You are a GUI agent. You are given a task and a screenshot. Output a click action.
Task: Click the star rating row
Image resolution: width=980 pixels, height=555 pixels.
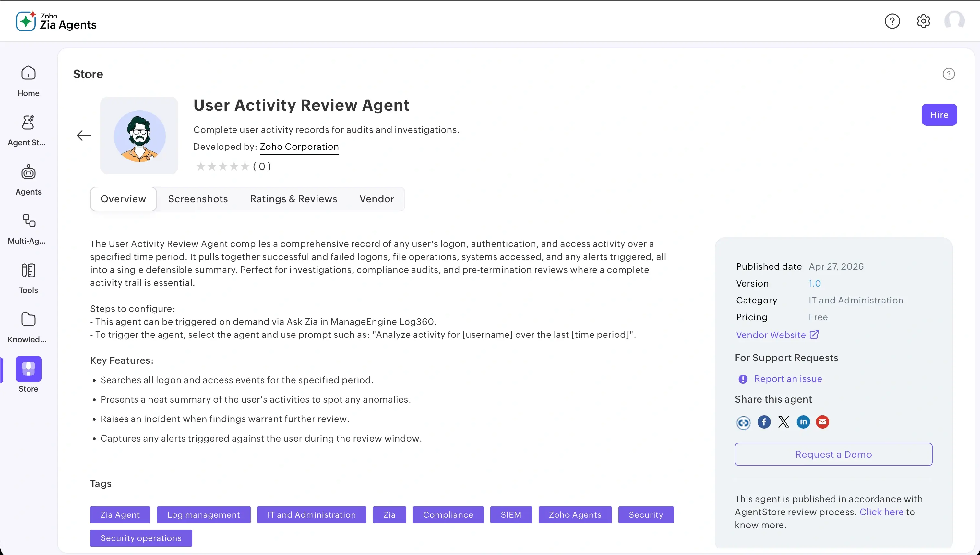pos(223,166)
